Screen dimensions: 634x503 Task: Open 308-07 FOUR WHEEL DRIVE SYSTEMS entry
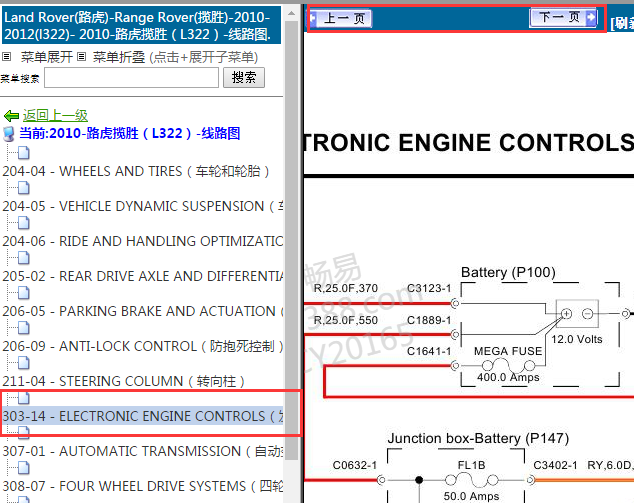(143, 486)
